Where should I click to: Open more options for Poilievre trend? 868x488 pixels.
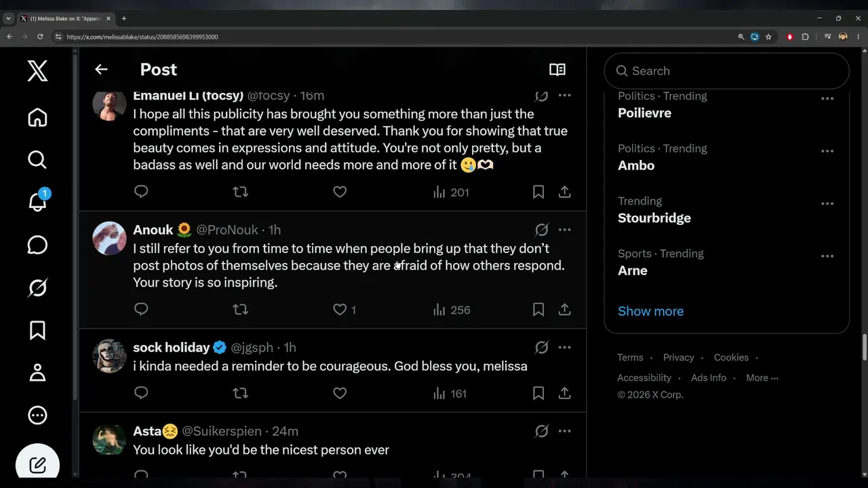tap(827, 99)
